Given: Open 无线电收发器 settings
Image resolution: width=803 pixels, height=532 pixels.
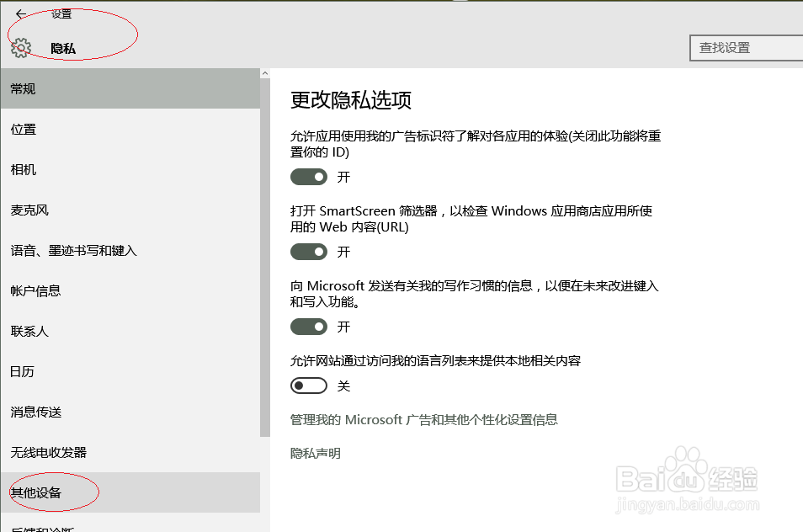Looking at the screenshot, I should 130,453.
